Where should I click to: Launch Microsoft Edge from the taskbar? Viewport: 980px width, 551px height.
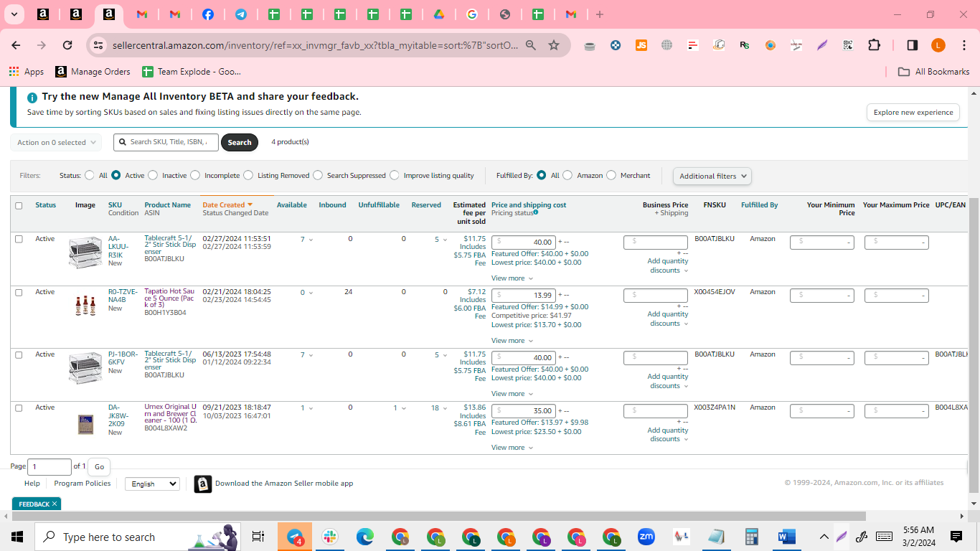click(365, 537)
